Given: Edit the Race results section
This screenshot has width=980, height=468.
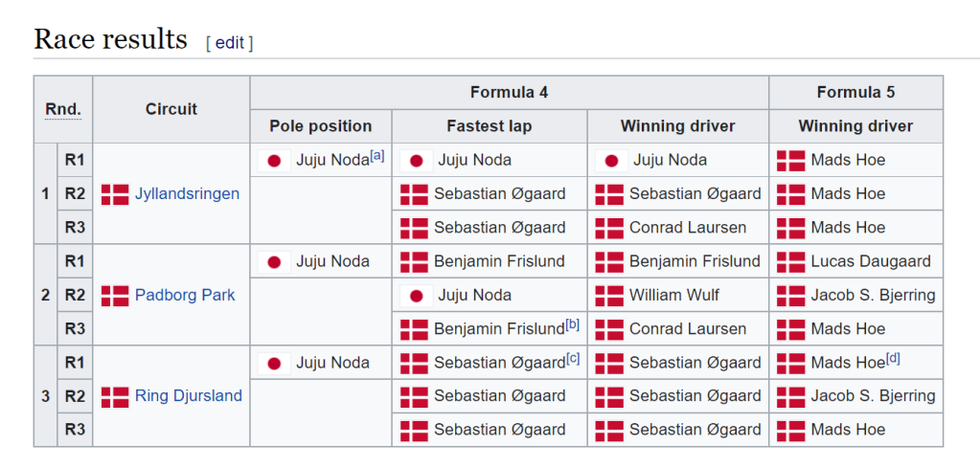Looking at the screenshot, I should (x=229, y=43).
